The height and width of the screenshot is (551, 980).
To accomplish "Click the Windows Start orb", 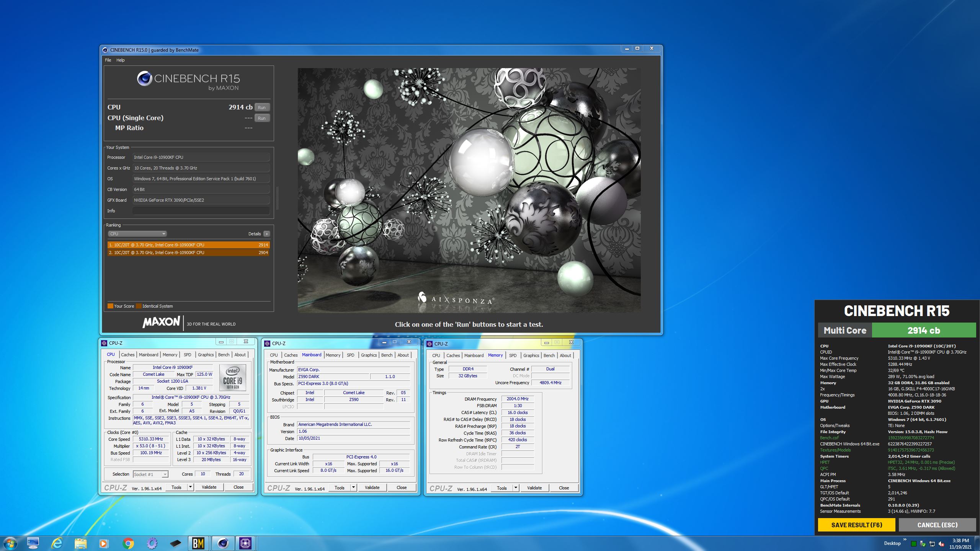I will [x=10, y=543].
